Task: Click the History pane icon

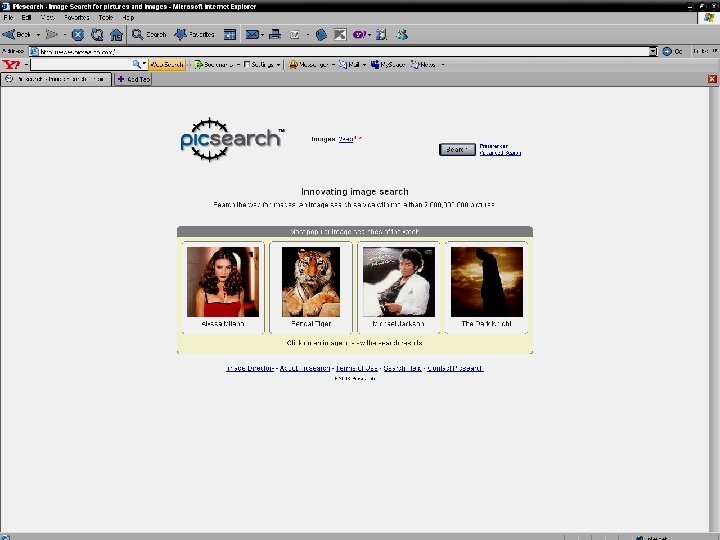Action: [230, 34]
